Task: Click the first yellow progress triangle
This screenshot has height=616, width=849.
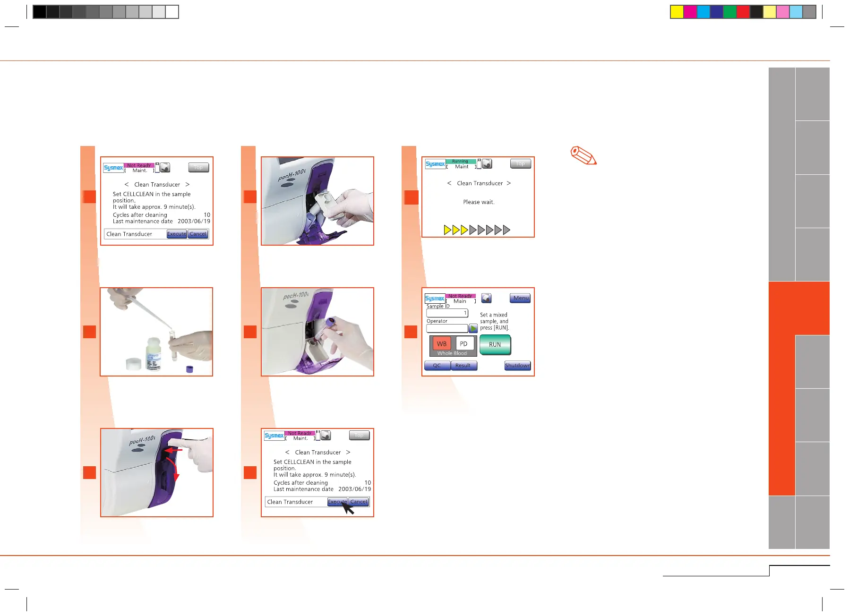Action: [x=447, y=230]
